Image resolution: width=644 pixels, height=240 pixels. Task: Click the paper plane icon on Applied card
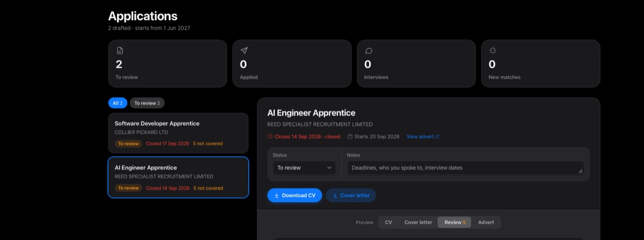click(244, 51)
